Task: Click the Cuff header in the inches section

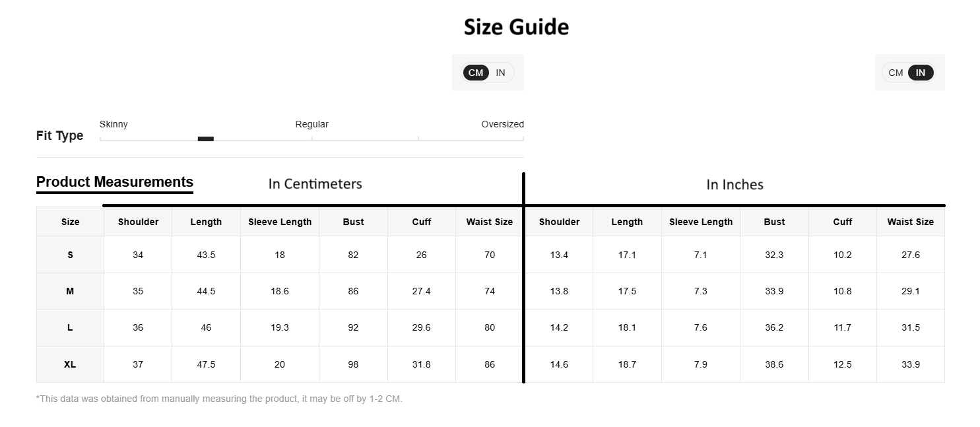Action: point(842,222)
